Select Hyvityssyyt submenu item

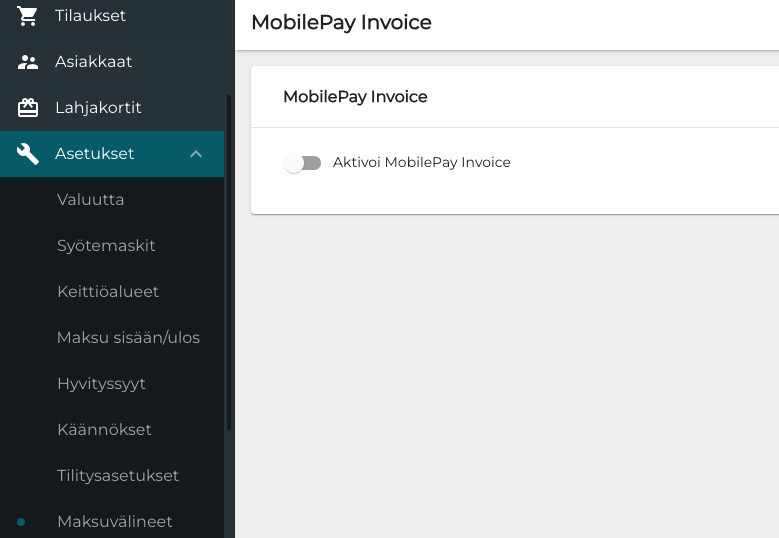101,384
